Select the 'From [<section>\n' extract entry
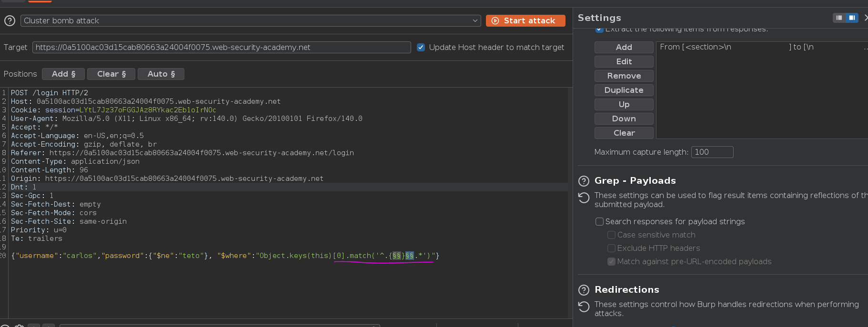The width and height of the screenshot is (868, 327). tap(762, 47)
